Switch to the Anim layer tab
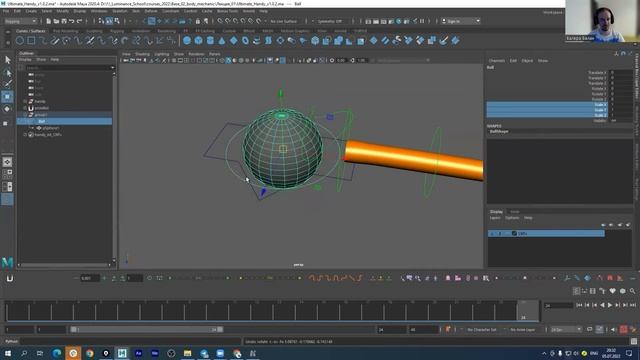The width and height of the screenshot is (640, 360). 515,211
